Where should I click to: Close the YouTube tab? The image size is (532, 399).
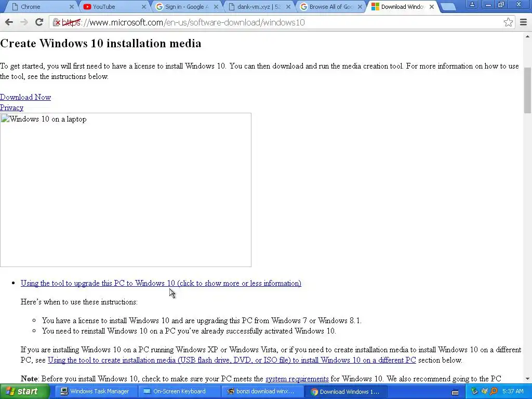pos(143,7)
